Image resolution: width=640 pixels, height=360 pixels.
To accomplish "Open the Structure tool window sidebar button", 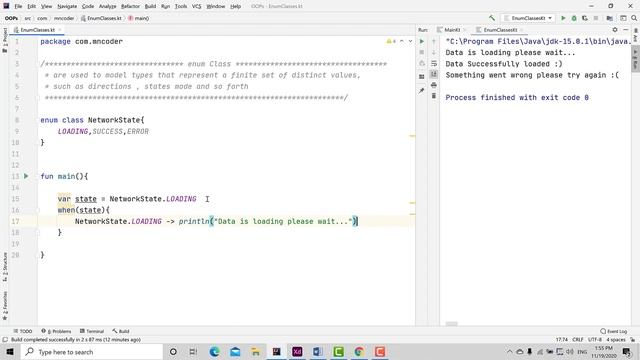I will pos(5,267).
